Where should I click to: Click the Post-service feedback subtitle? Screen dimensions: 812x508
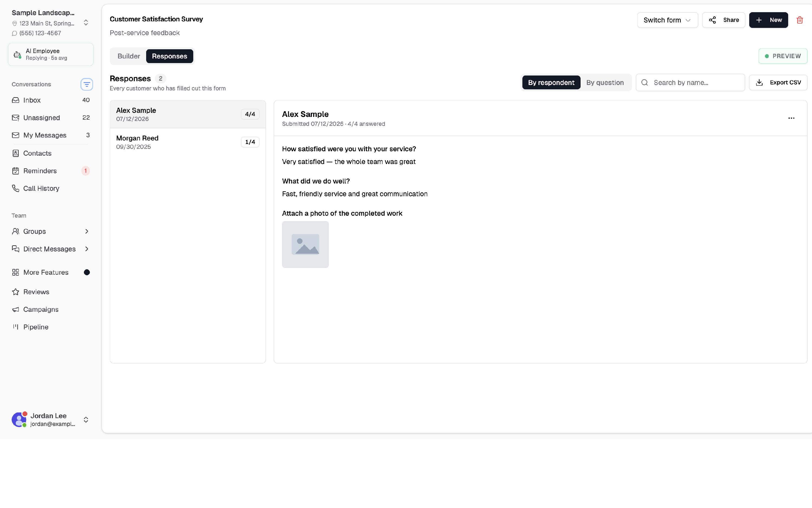pyautogui.click(x=145, y=33)
